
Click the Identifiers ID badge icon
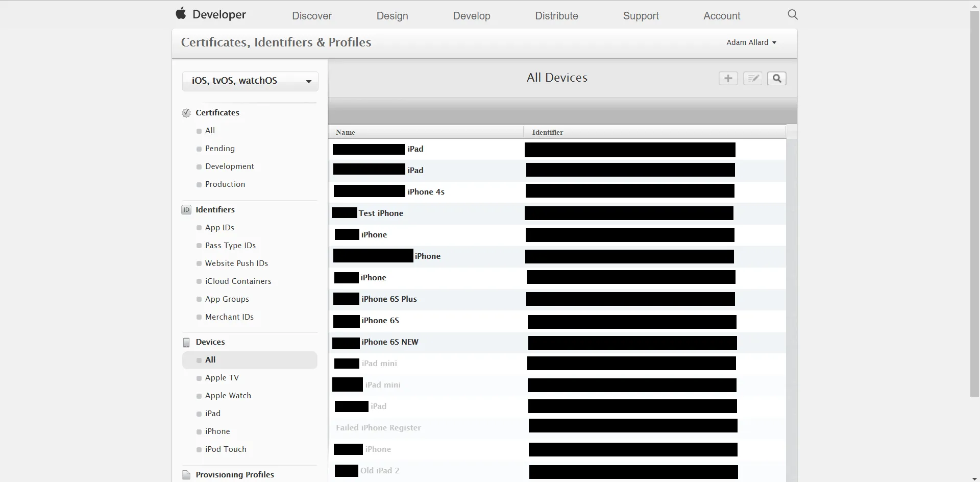186,210
